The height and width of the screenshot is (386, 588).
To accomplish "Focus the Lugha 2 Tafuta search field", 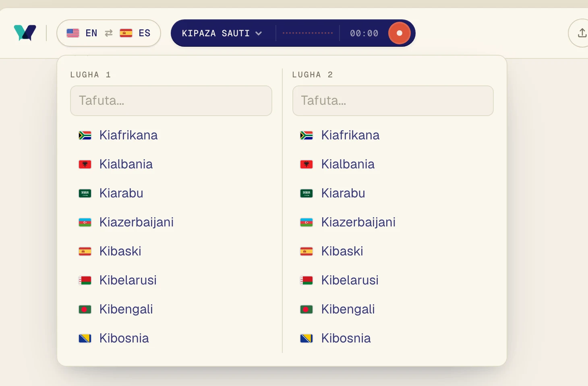I will point(393,101).
